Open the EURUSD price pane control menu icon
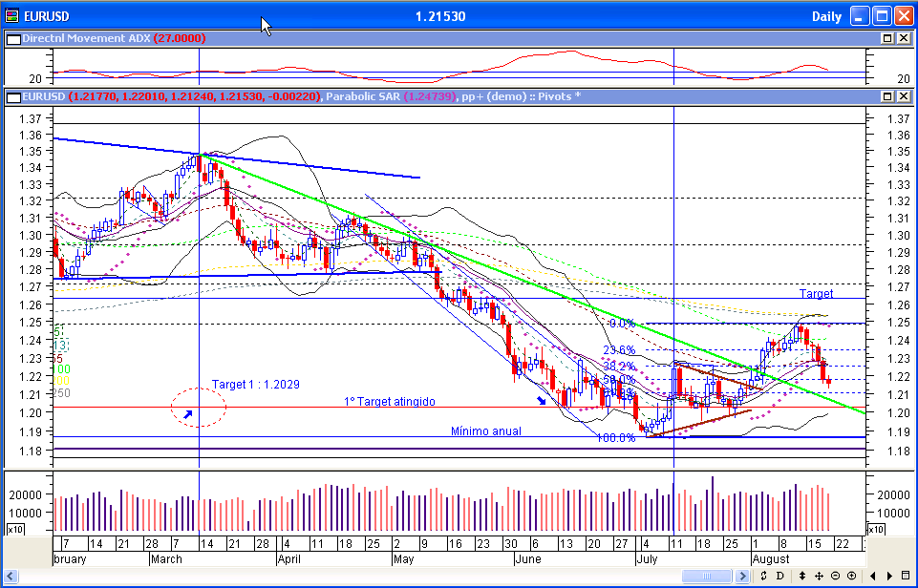The height and width of the screenshot is (588, 918). point(12,96)
